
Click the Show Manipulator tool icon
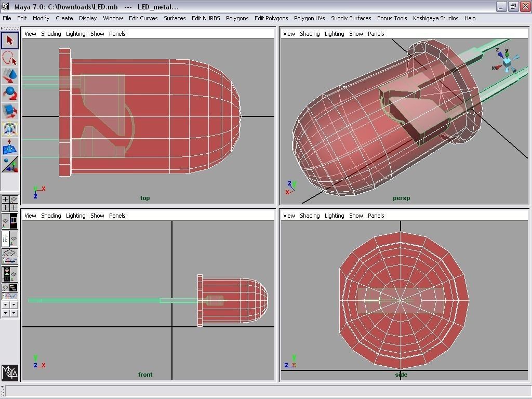click(9, 164)
